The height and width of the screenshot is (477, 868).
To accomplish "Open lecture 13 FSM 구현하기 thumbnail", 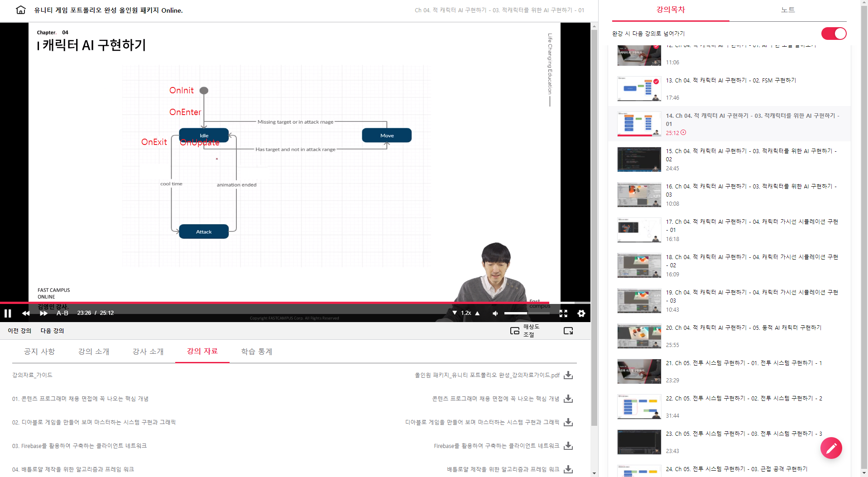I will point(639,89).
